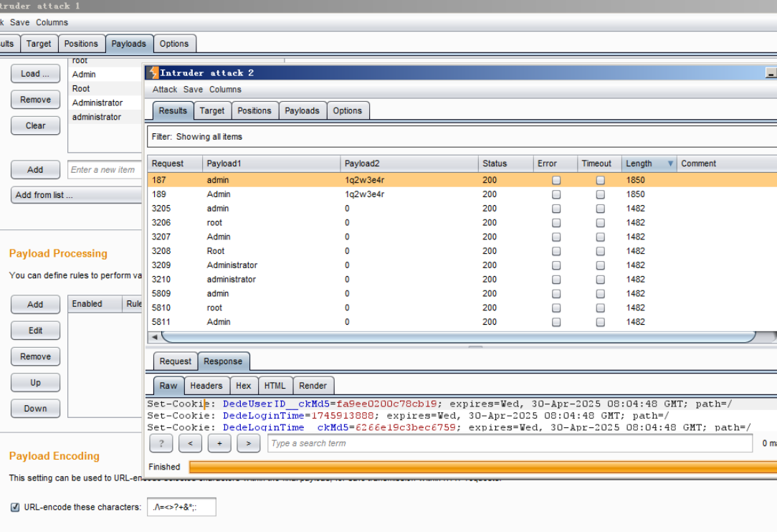Uncheck URL-encode these characters checkbox
The height and width of the screenshot is (532, 777).
[x=15, y=507]
